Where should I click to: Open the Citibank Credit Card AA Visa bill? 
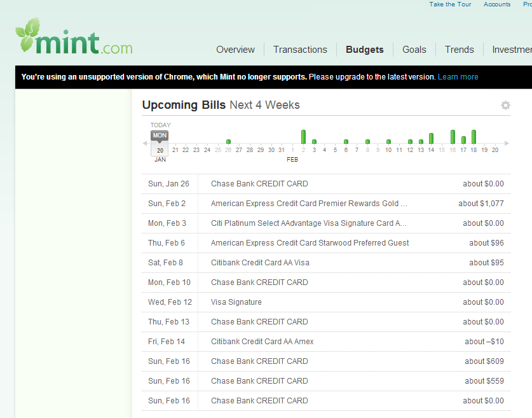point(325,263)
